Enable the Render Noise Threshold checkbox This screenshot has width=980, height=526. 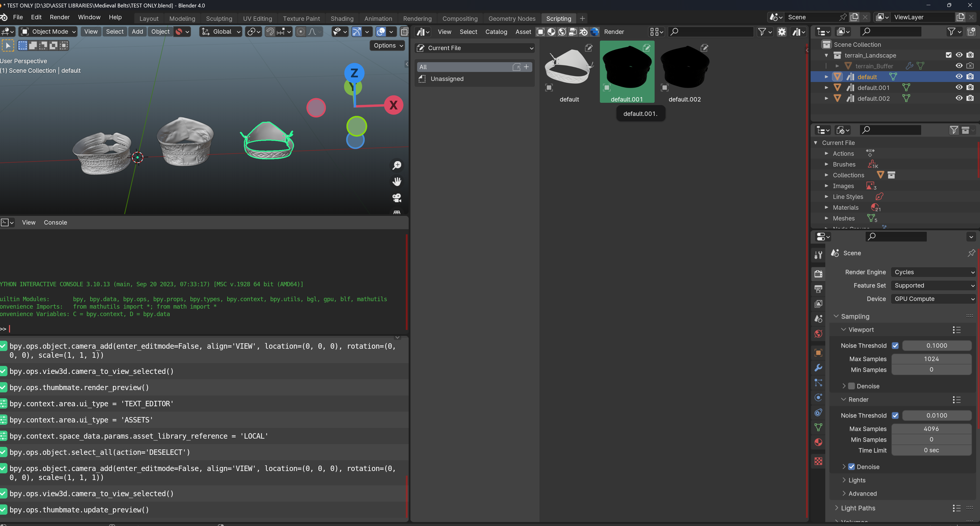[x=896, y=415]
